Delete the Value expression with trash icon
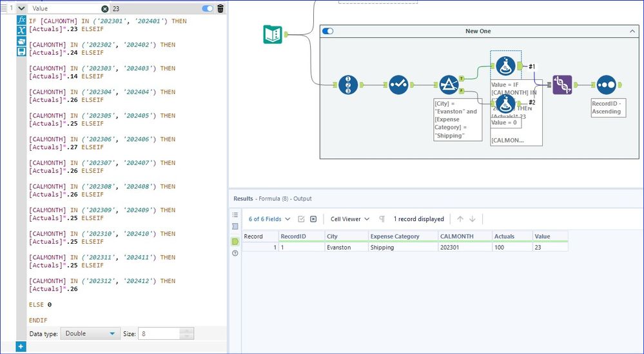Viewport: 644px width, 354px height. pyautogui.click(x=220, y=8)
